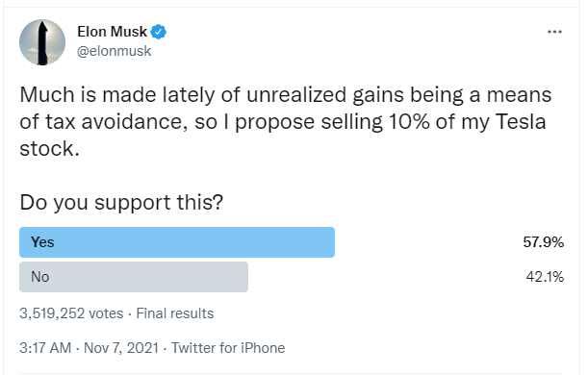The width and height of the screenshot is (588, 375).
Task: Click the Yes option label
Action: click(x=42, y=242)
